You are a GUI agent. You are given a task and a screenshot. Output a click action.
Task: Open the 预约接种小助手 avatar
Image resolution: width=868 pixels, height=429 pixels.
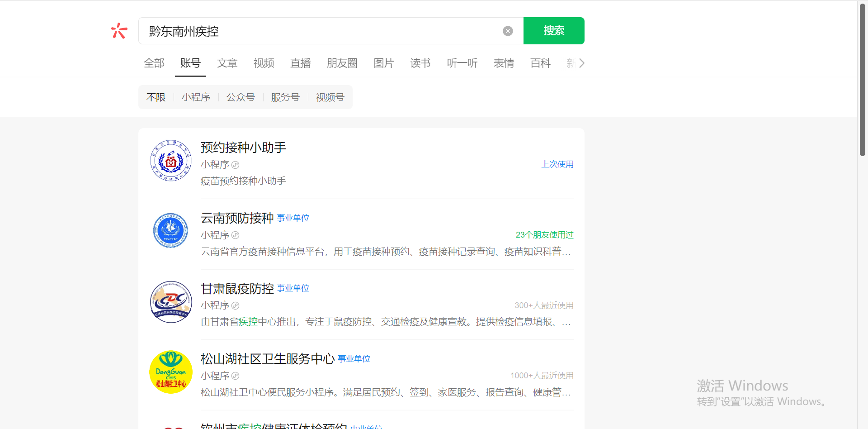click(x=171, y=161)
